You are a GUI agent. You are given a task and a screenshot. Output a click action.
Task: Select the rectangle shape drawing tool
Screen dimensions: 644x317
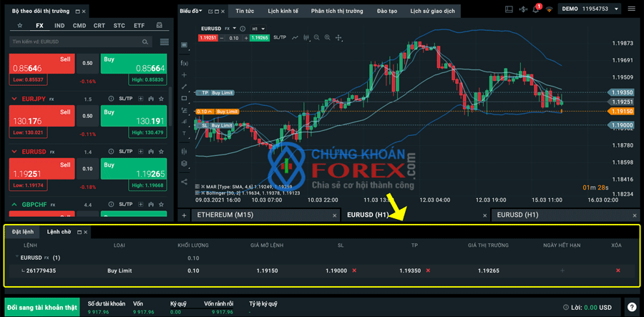[x=184, y=98]
